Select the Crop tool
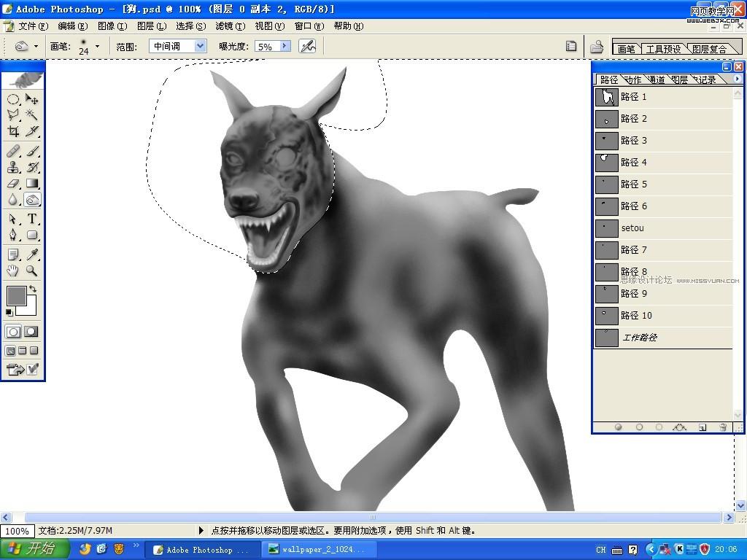 click(x=13, y=131)
